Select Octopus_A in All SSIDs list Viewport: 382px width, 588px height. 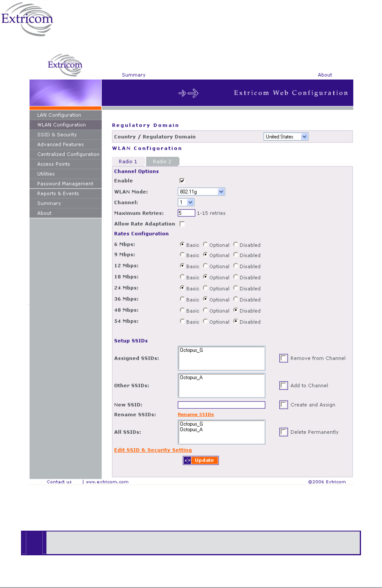click(x=191, y=430)
